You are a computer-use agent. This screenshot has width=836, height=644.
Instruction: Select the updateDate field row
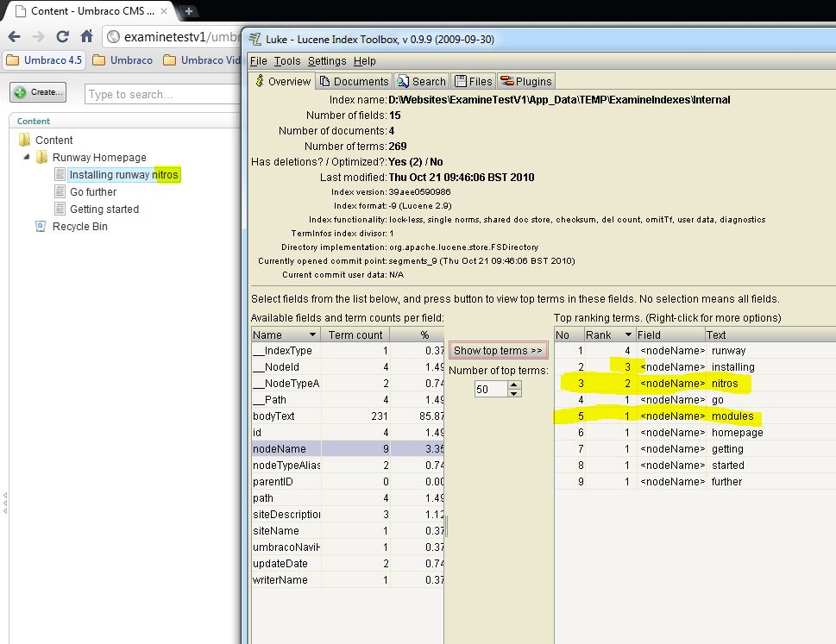coord(348,564)
